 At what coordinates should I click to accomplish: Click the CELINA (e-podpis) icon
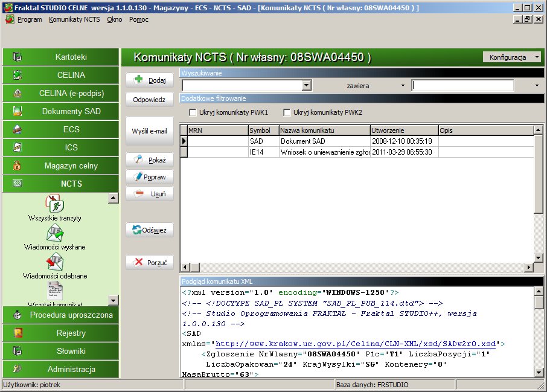click(17, 93)
